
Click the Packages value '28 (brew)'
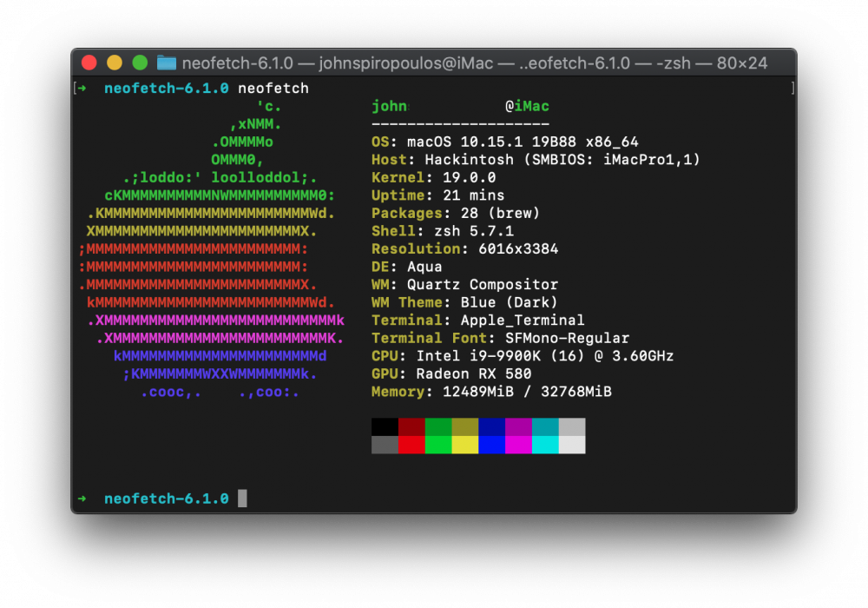501,213
